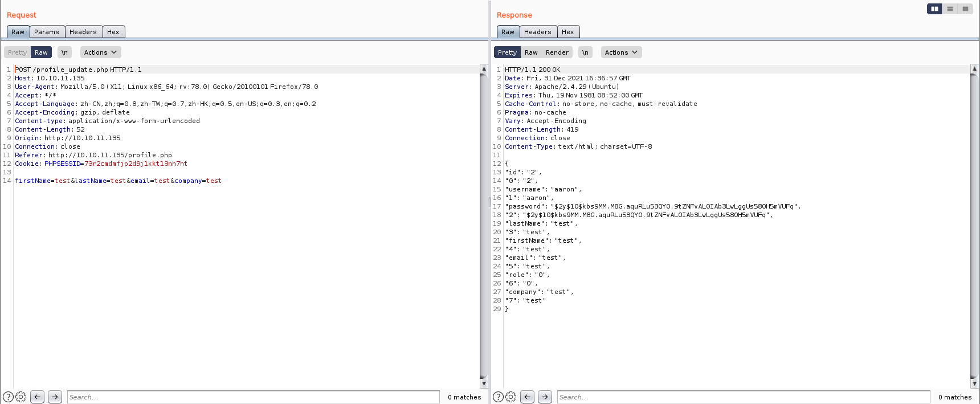Go to next match in Request
Viewport: 980px width, 404px height.
(x=55, y=397)
